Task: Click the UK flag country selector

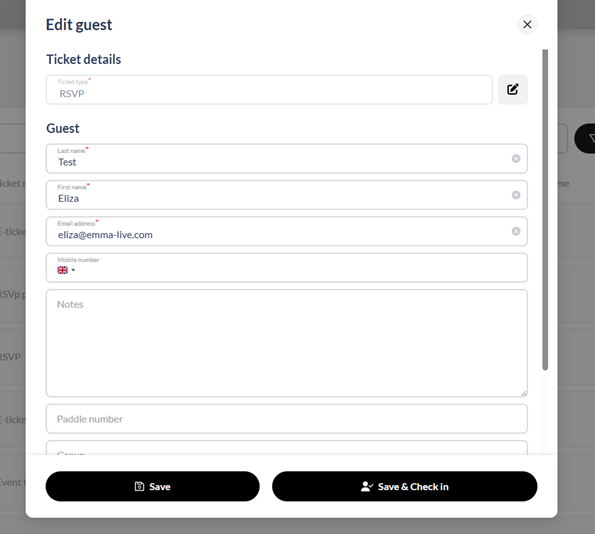Action: 63,270
